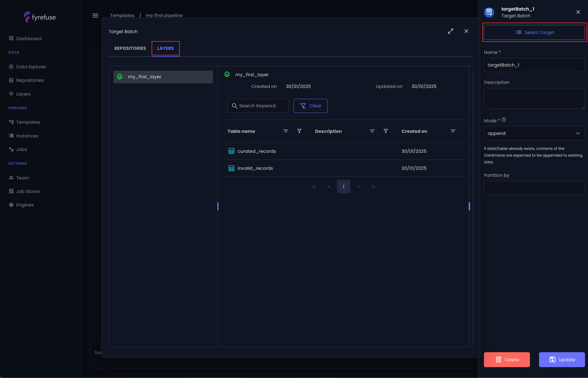Toggle the hamburger menu icon

pyautogui.click(x=95, y=15)
